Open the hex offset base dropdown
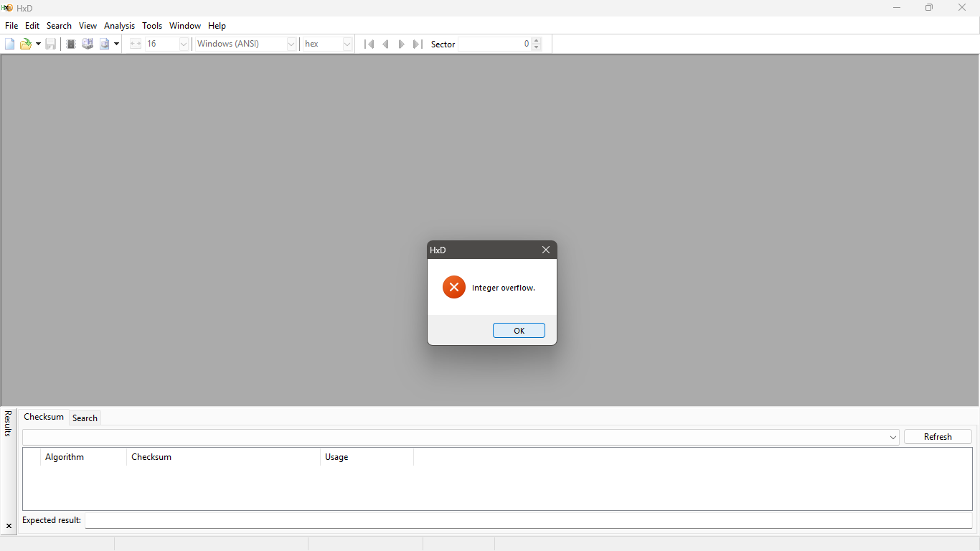 [x=347, y=44]
